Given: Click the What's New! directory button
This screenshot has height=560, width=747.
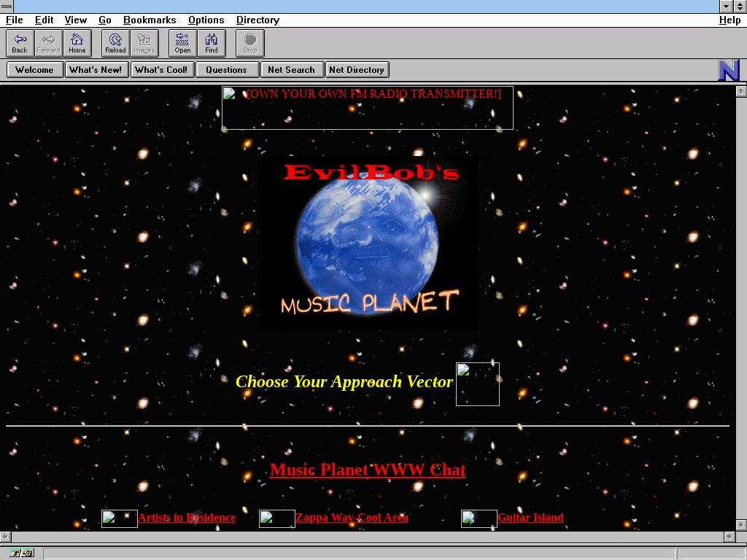Looking at the screenshot, I should point(96,70).
